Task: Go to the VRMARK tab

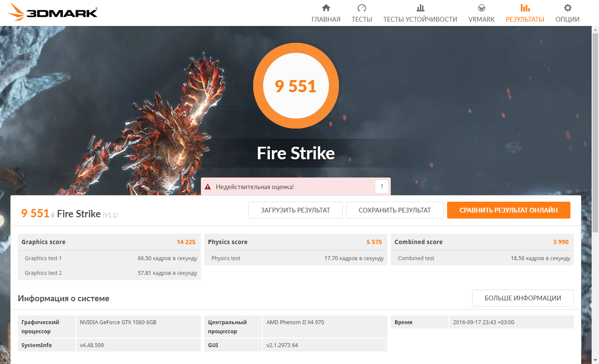Action: 481,19
